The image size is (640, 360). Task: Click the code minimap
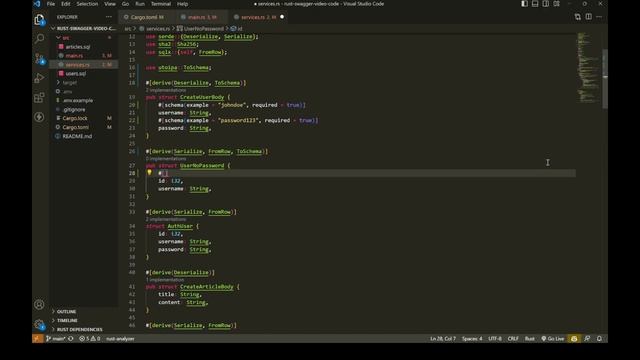point(589,68)
